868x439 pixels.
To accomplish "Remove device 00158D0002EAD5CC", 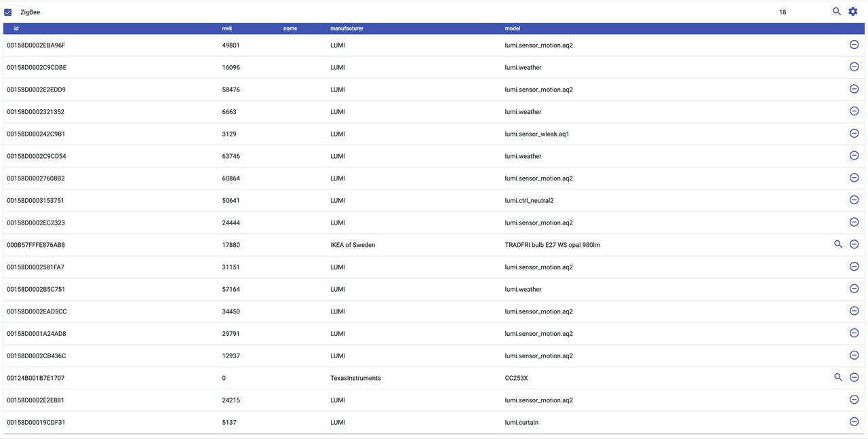I will coord(854,311).
